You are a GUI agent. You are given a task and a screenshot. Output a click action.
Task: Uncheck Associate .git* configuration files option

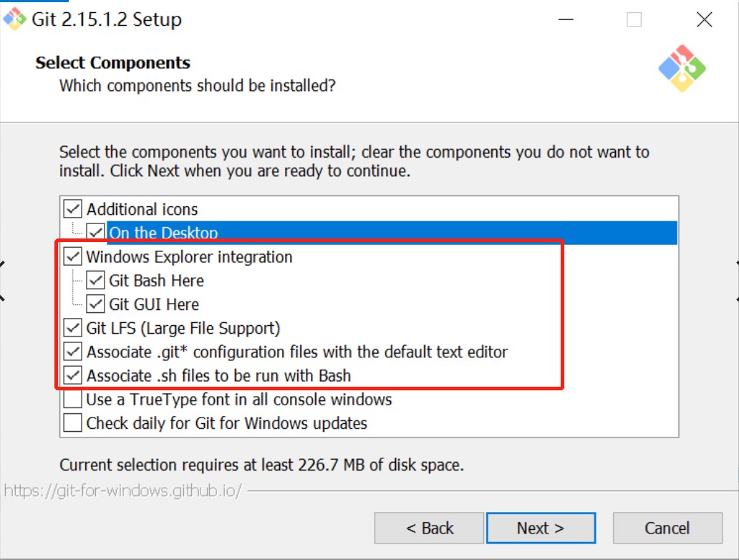(72, 351)
